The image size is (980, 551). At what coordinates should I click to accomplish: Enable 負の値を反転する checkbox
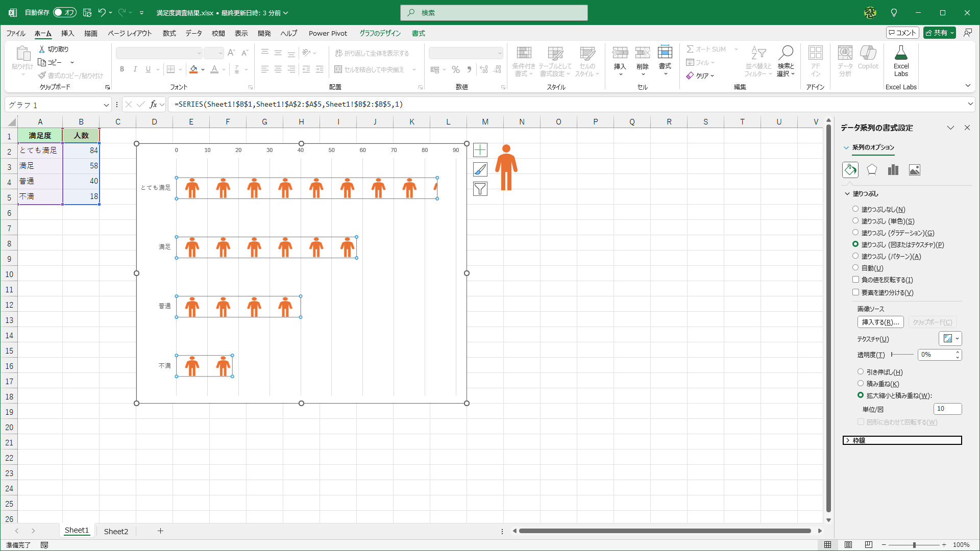[856, 280]
